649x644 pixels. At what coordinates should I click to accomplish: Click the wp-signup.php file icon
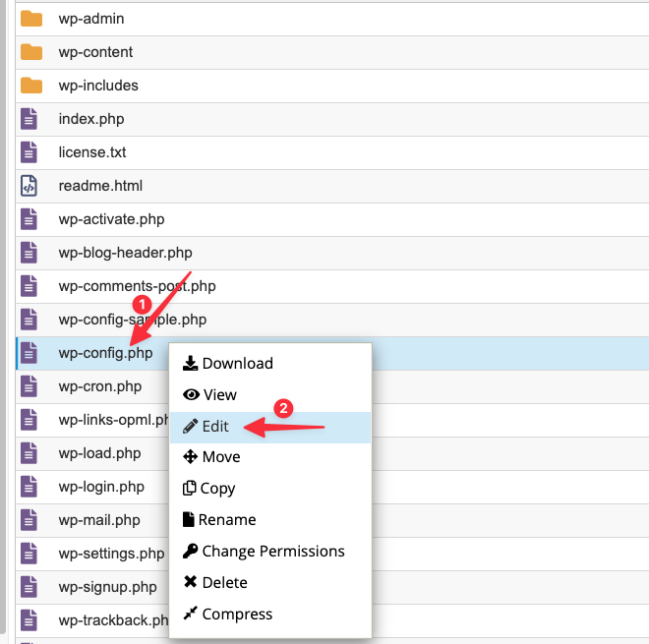(29, 587)
